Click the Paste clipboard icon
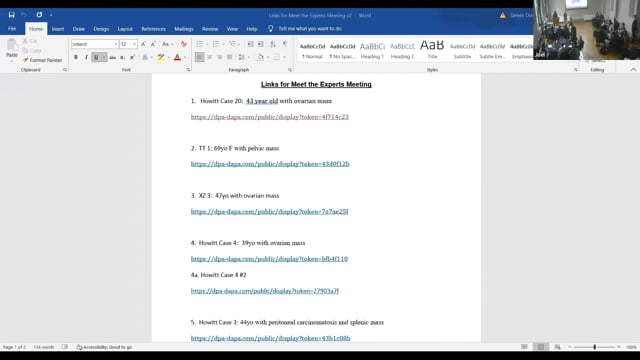 pos(12,44)
